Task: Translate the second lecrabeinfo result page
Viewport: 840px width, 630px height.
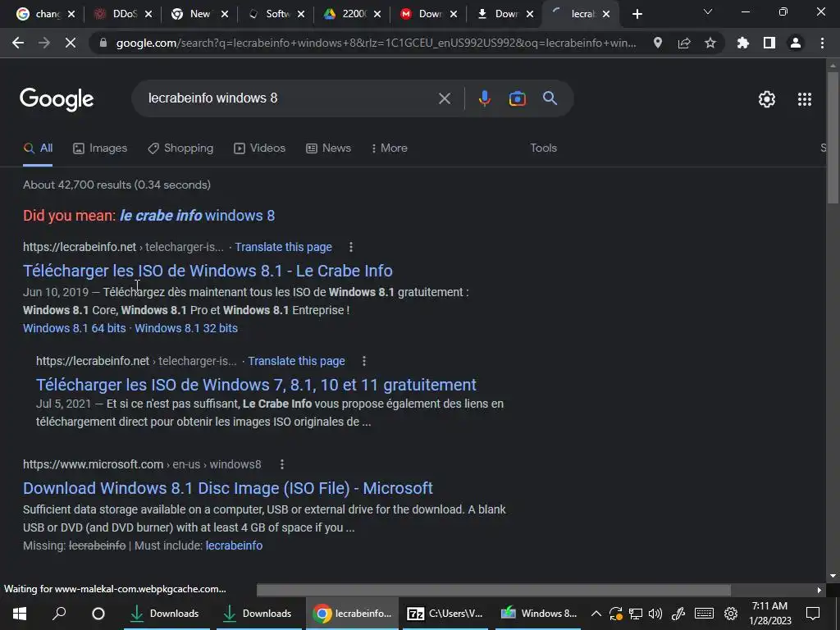Action: pos(296,361)
